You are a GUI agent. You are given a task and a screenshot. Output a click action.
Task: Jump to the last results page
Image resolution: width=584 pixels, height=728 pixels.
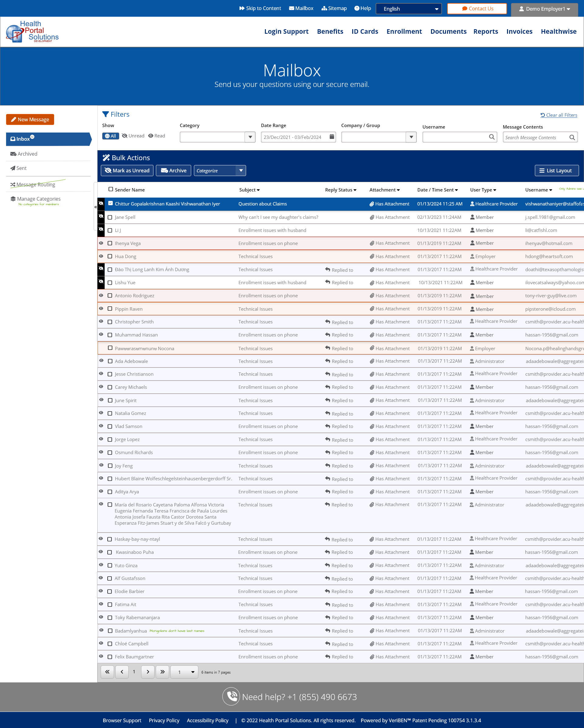pyautogui.click(x=162, y=672)
